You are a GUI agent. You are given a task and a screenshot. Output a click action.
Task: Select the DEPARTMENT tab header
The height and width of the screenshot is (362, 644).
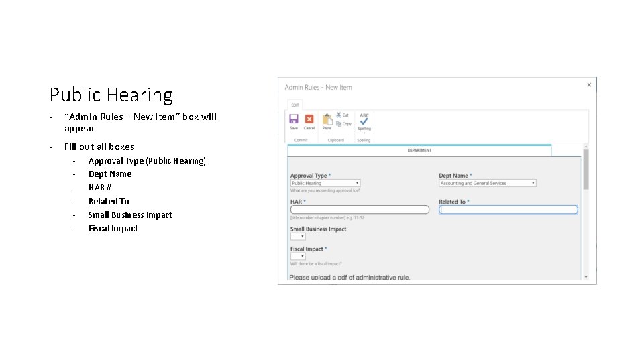(x=419, y=150)
